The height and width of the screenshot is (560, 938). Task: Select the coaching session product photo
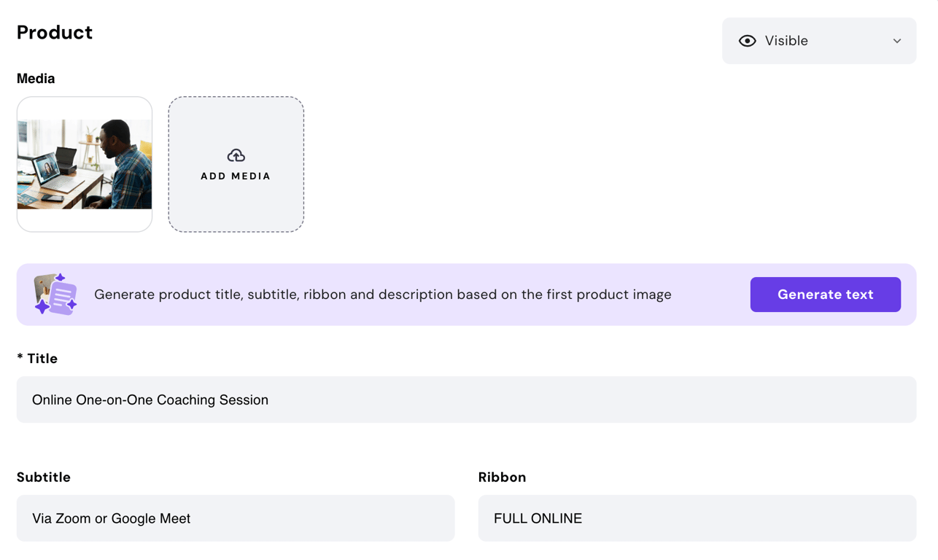click(x=84, y=164)
